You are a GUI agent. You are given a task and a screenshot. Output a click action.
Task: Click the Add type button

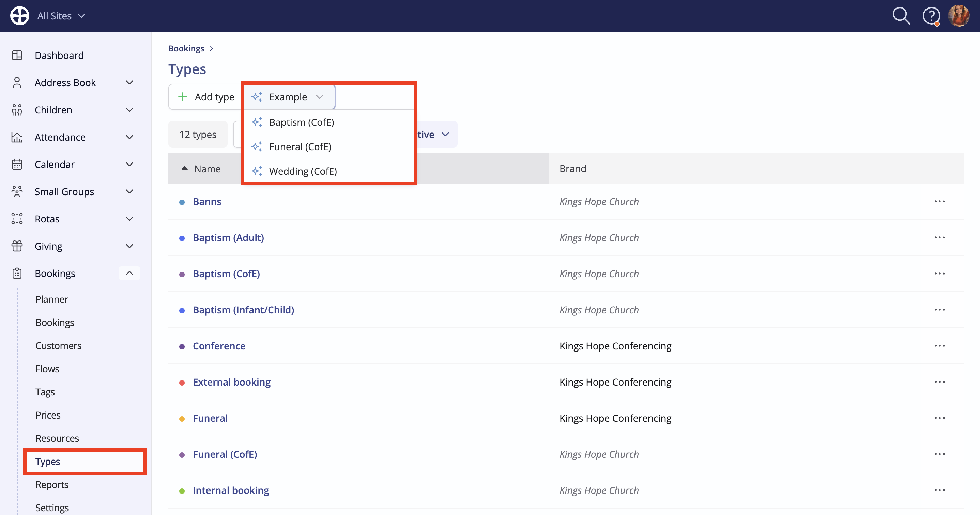coord(206,97)
